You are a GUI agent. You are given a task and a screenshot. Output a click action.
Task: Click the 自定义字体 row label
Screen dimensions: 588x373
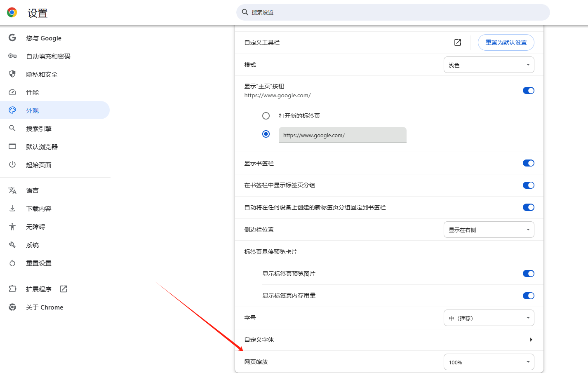(x=259, y=340)
